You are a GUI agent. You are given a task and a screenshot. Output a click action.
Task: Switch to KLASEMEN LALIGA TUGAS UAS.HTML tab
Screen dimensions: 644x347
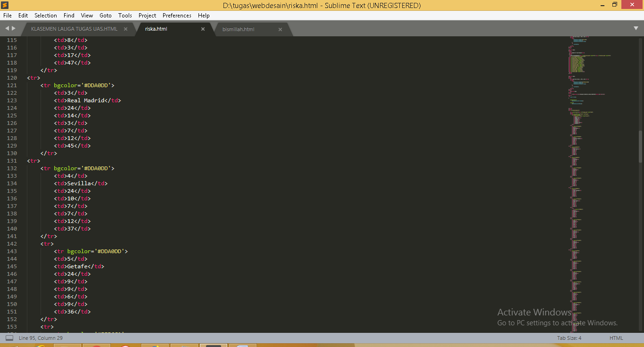(74, 29)
